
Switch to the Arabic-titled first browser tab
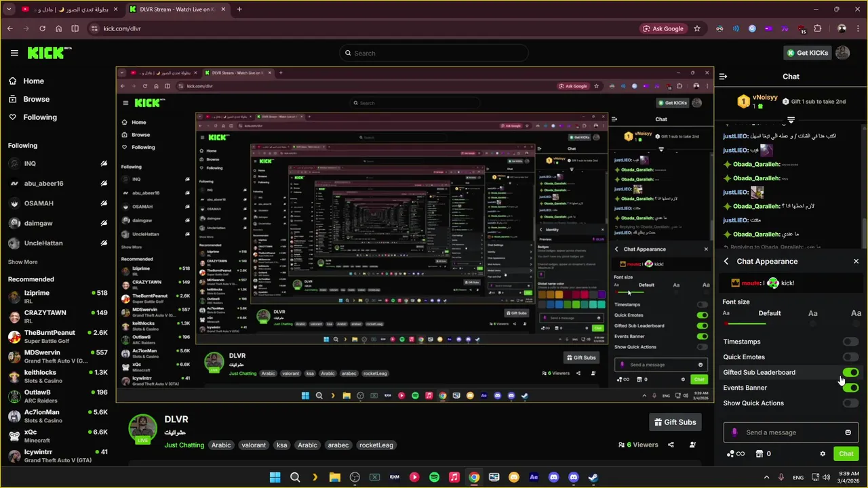(70, 9)
